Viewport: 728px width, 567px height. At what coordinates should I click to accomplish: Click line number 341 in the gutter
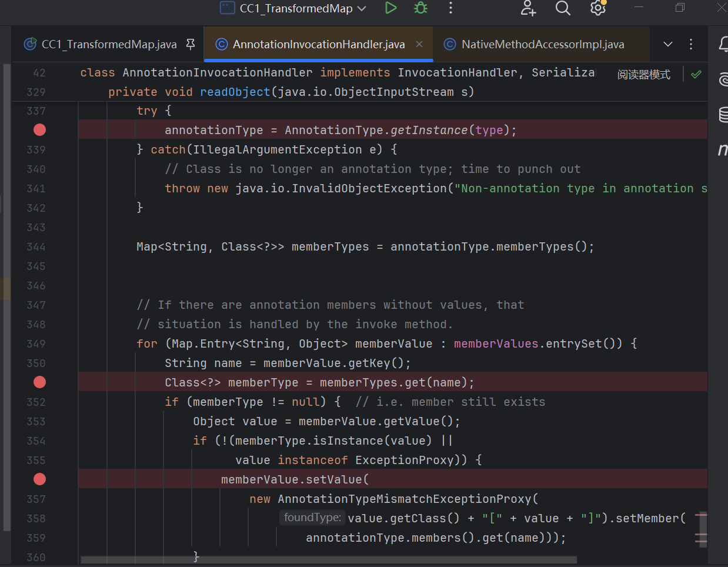(x=36, y=189)
